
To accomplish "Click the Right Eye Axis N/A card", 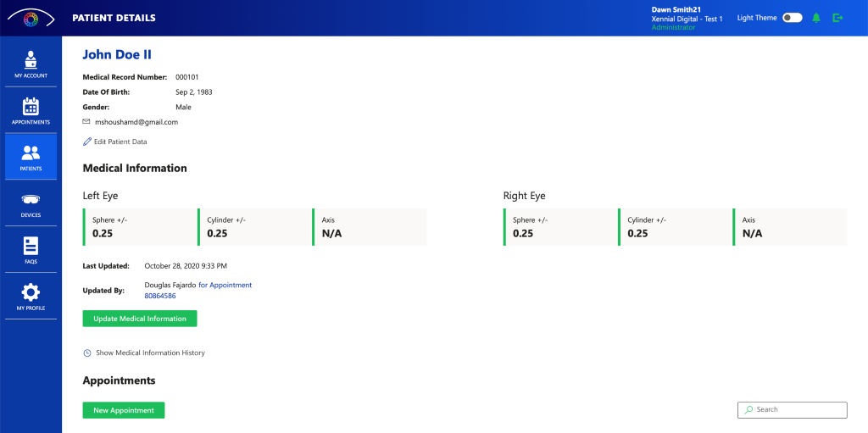I will coord(789,227).
